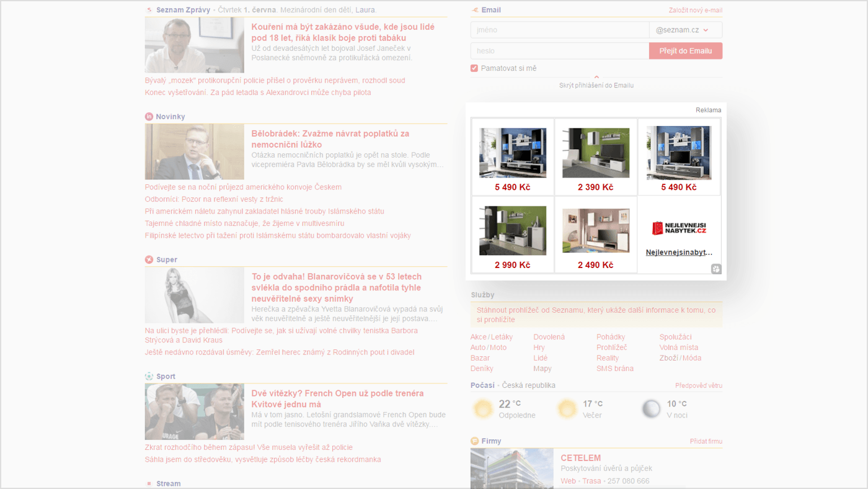Open the Dovolená services link
Viewport: 868px width, 489px height.
[x=549, y=337]
